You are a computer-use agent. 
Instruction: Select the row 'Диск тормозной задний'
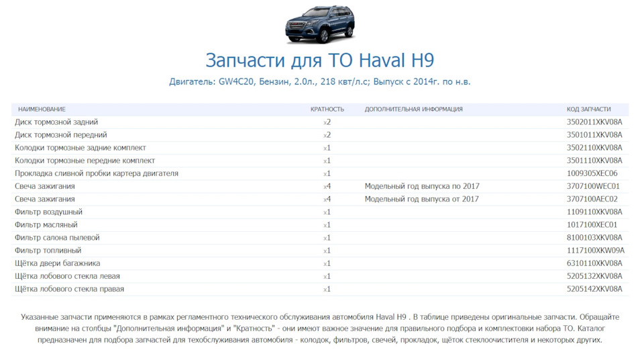320,122
